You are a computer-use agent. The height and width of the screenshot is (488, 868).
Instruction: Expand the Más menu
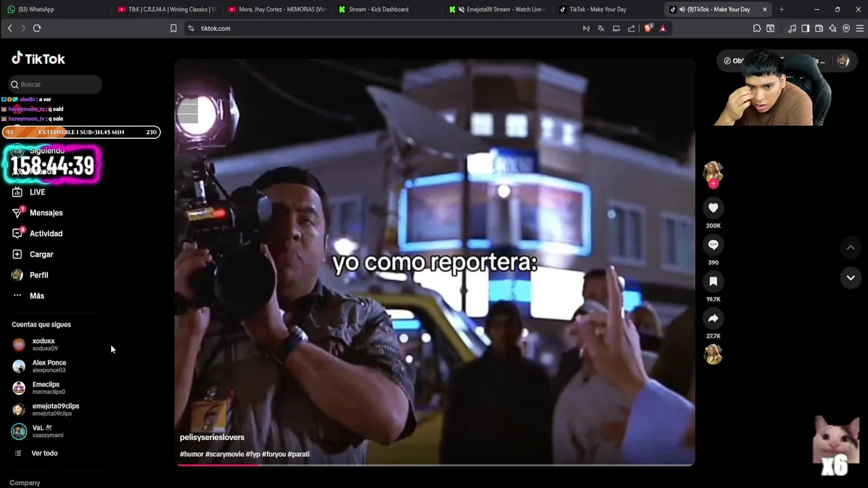click(37, 296)
